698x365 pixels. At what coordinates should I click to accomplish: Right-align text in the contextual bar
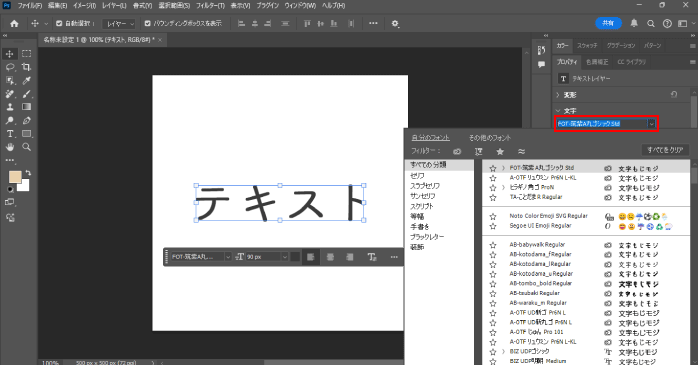(x=350, y=257)
